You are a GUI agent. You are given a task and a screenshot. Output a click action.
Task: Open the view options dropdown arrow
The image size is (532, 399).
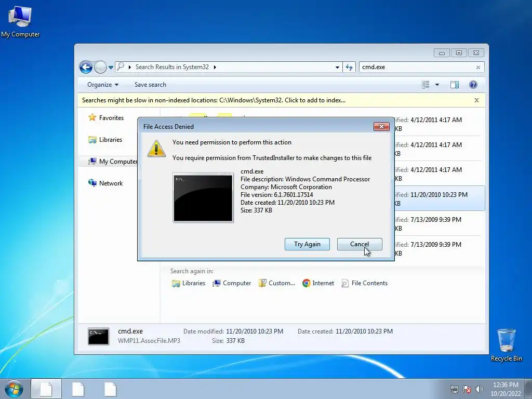pyautogui.click(x=437, y=85)
